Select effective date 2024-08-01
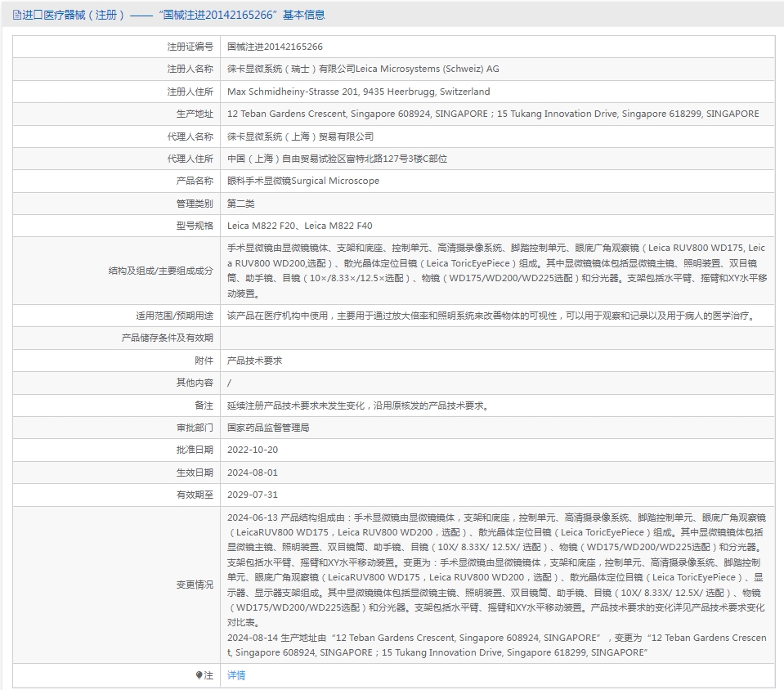Screen dimensions: 784x690 point(253,473)
